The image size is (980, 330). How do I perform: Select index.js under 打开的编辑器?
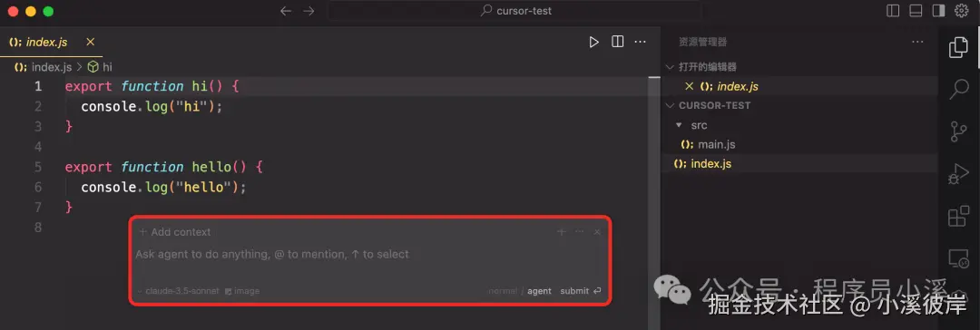pyautogui.click(x=738, y=86)
